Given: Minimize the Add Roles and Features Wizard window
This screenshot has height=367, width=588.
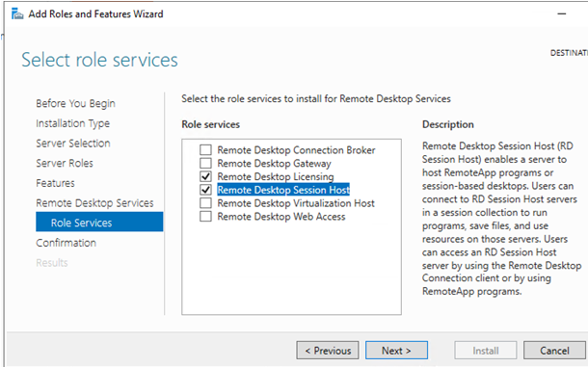Looking at the screenshot, I should (x=561, y=13).
